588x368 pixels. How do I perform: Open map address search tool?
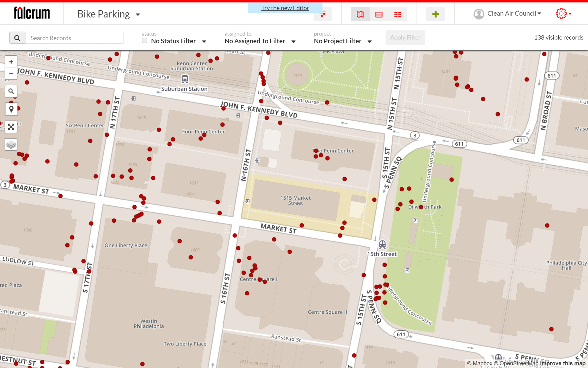tap(11, 91)
